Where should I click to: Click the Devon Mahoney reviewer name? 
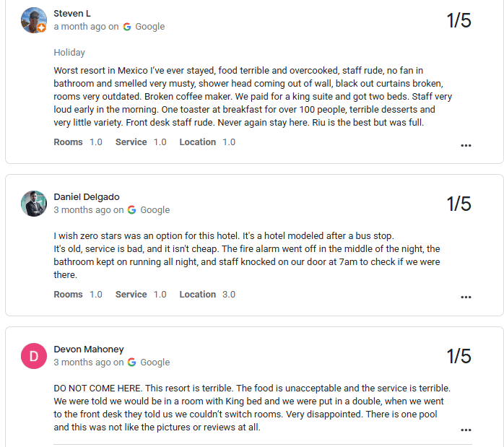point(89,350)
